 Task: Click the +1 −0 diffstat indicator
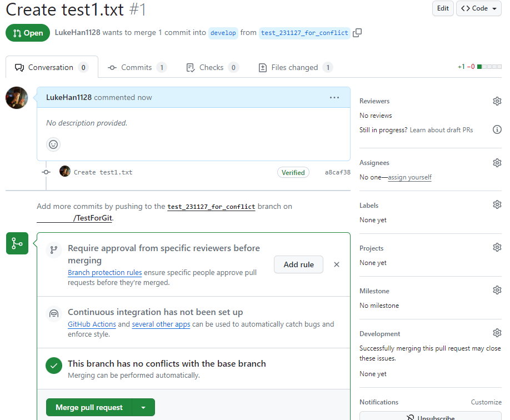click(x=479, y=67)
